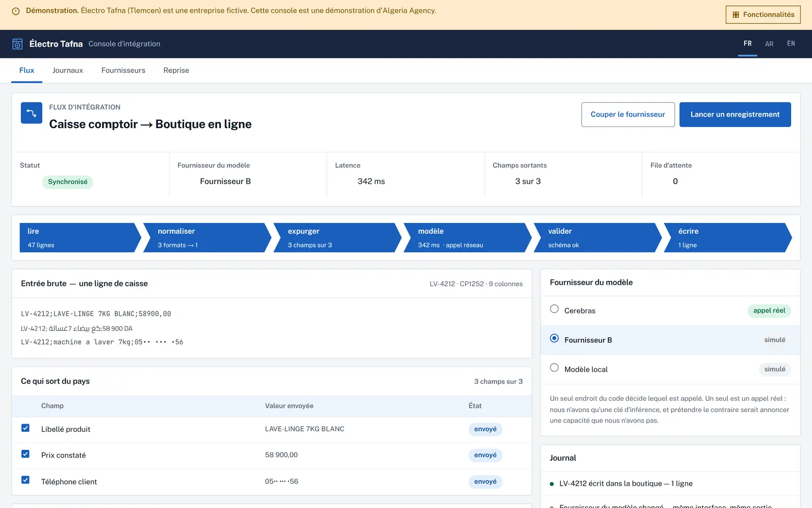Click Lancer un enregistrement button
Screen dimensions: 812x508
735,114
